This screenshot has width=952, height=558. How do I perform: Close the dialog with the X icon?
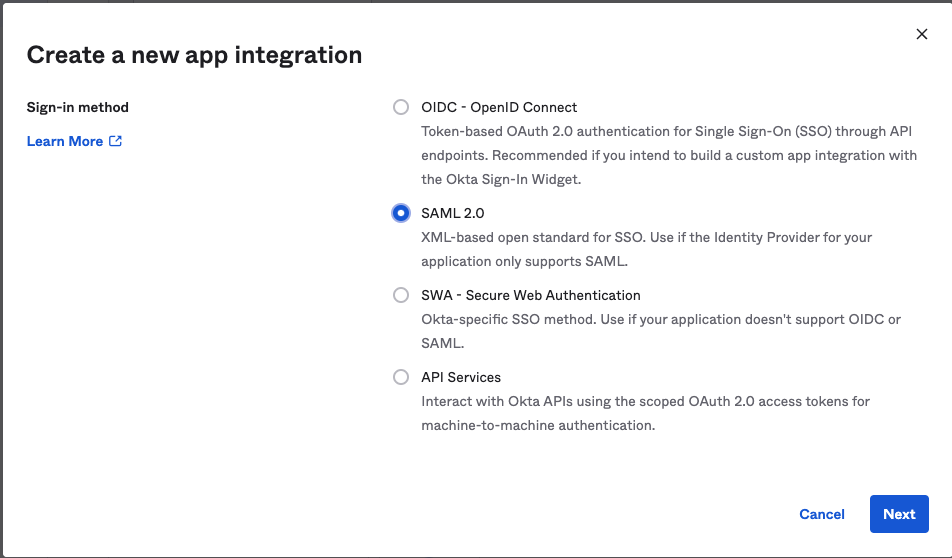click(x=922, y=34)
